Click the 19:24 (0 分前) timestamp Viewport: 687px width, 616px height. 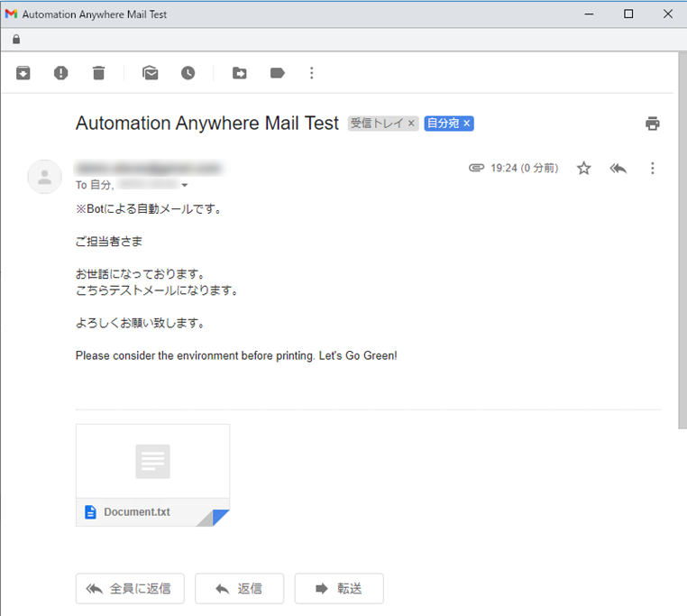coord(525,168)
